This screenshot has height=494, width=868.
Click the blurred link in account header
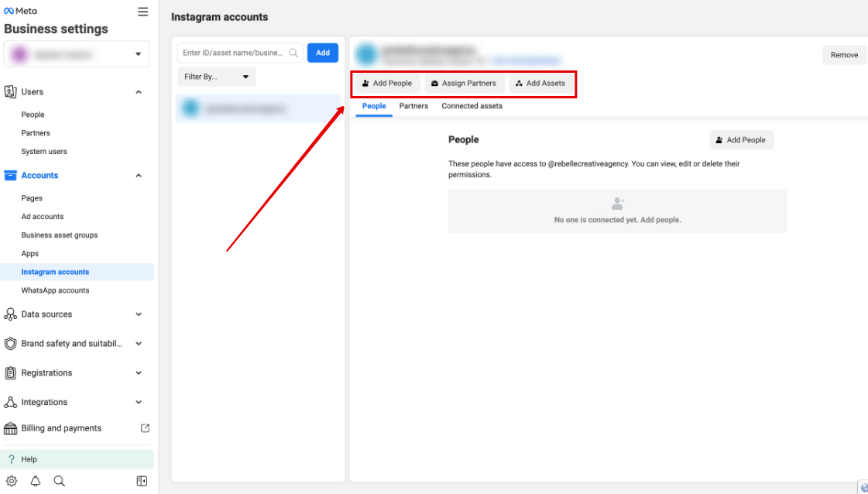526,60
